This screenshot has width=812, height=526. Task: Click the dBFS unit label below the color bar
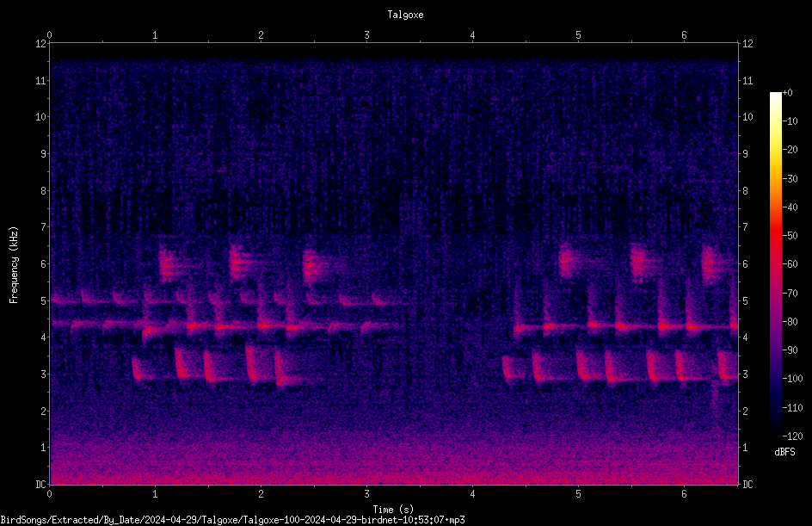(x=784, y=452)
